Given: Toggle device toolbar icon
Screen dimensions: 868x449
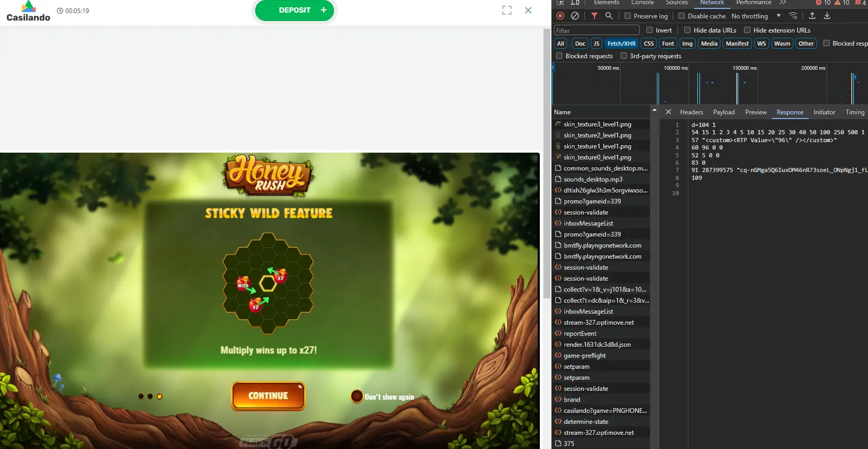Looking at the screenshot, I should [575, 3].
